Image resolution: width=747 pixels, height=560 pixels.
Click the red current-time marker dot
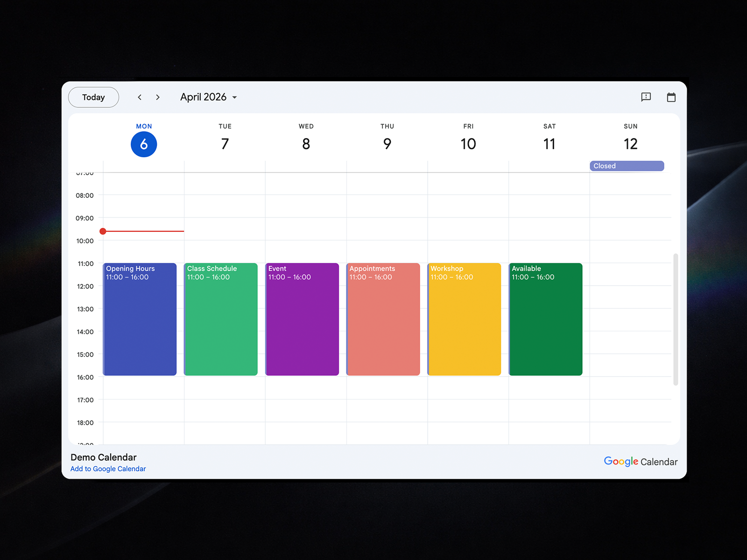103,231
